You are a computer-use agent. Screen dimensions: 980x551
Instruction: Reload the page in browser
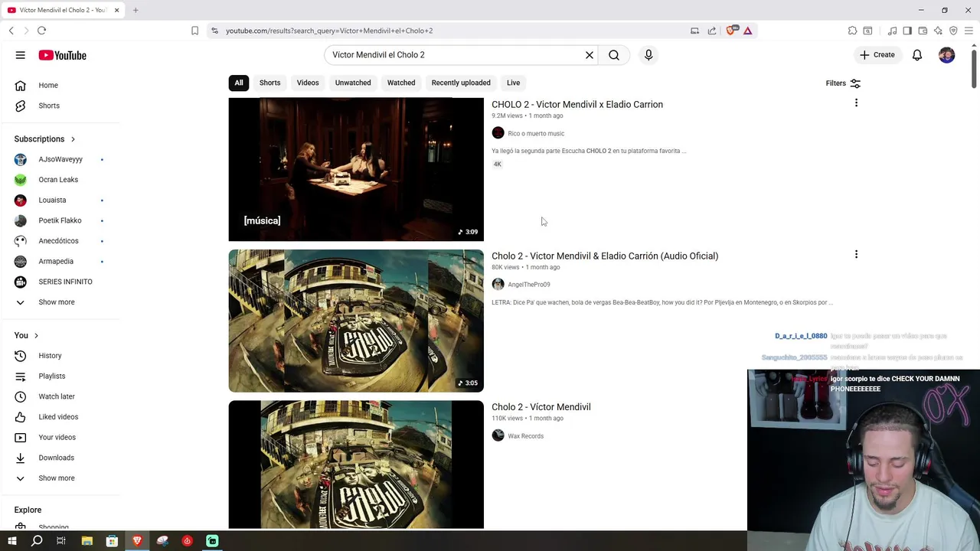(x=41, y=31)
